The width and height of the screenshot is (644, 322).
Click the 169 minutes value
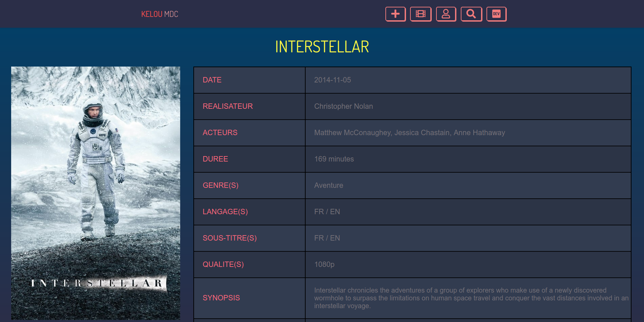[x=334, y=159]
